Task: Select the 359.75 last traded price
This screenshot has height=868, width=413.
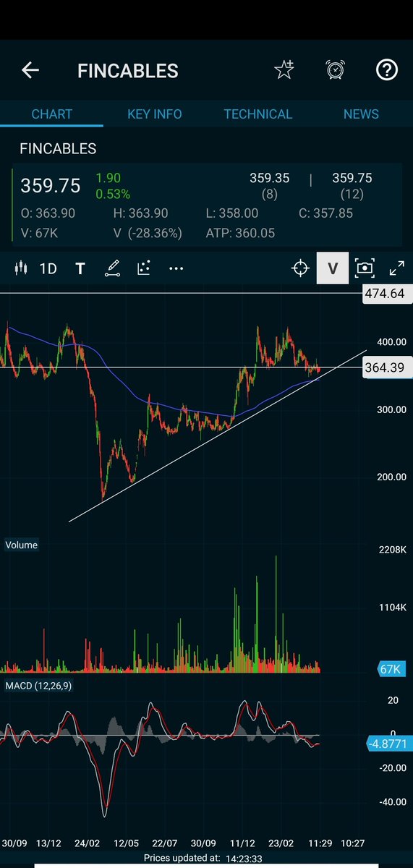Action: 51,186
